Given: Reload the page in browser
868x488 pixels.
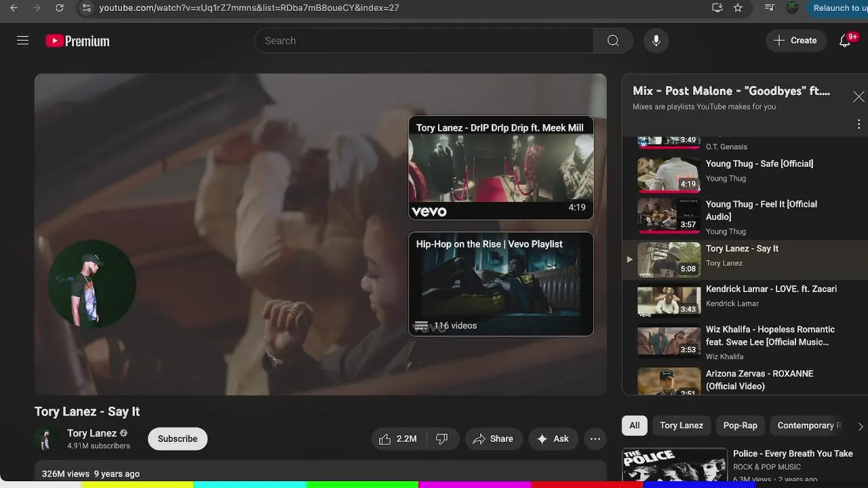Looking at the screenshot, I should pos(60,8).
